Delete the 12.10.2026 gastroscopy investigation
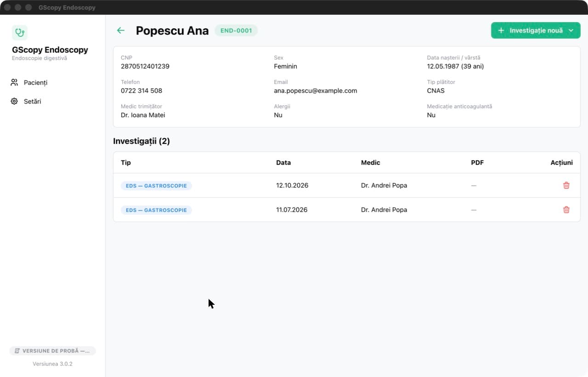The width and height of the screenshot is (588, 377). tap(566, 185)
